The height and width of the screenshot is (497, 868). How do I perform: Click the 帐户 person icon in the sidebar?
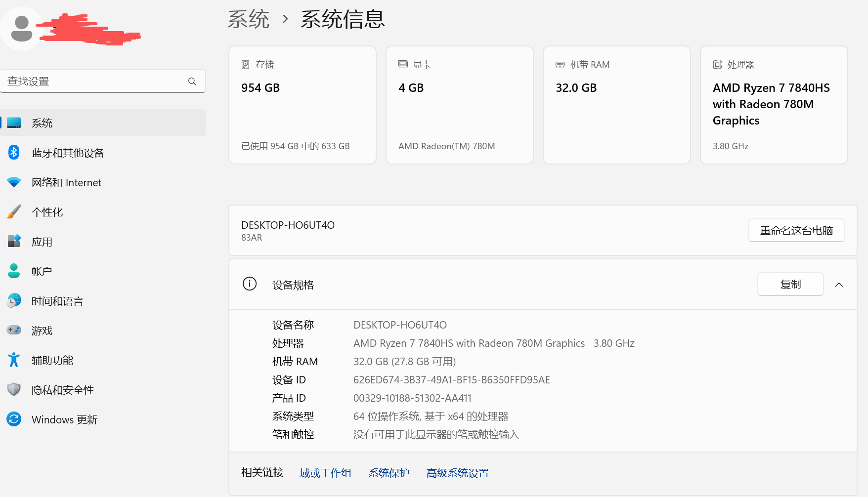[14, 271]
